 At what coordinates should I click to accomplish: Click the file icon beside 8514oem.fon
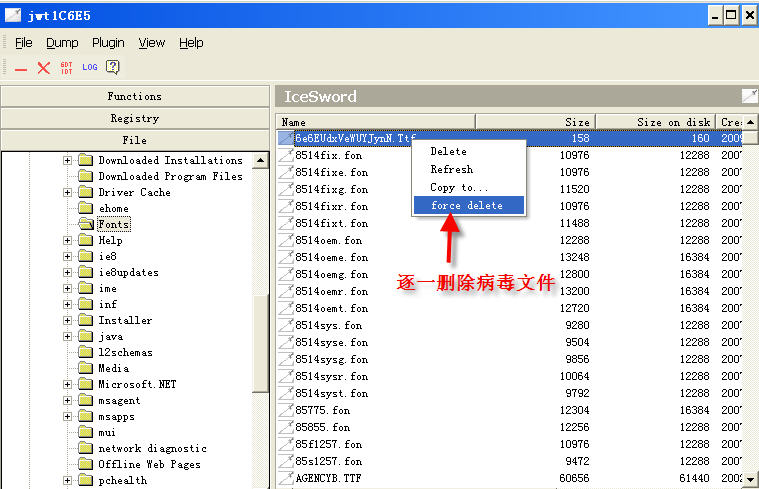point(286,240)
